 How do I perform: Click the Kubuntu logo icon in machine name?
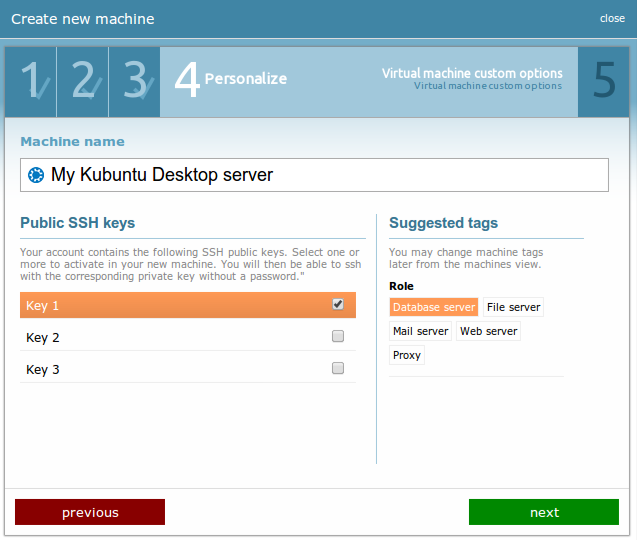36,175
